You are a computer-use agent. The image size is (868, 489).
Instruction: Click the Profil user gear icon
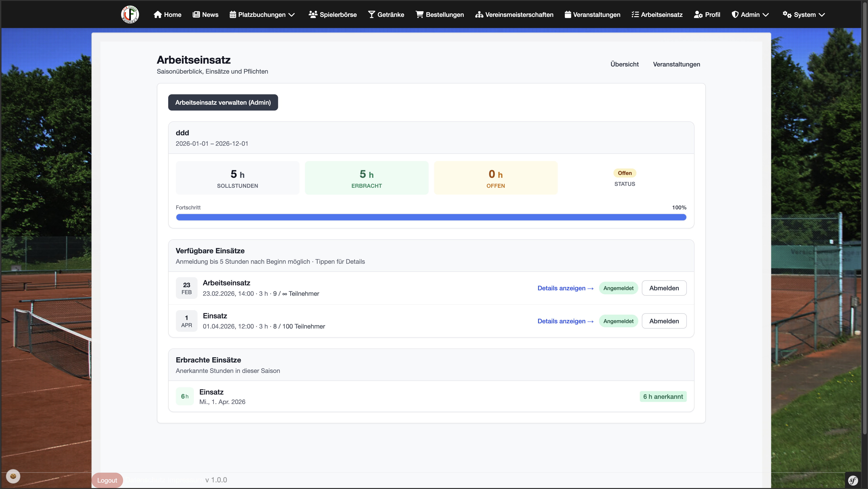click(x=698, y=14)
